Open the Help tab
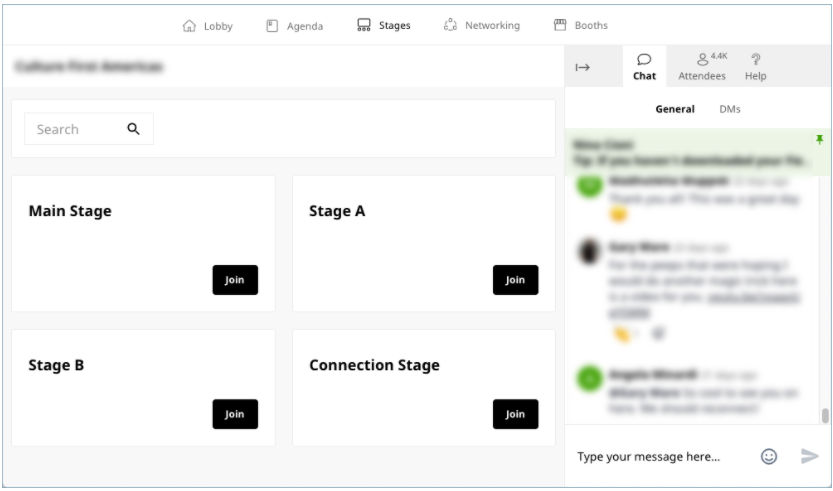 (755, 66)
